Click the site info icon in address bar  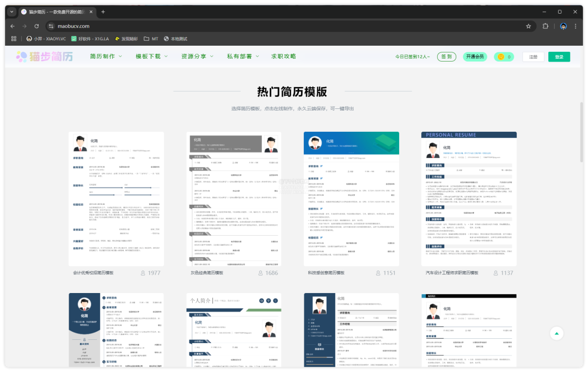coord(51,26)
